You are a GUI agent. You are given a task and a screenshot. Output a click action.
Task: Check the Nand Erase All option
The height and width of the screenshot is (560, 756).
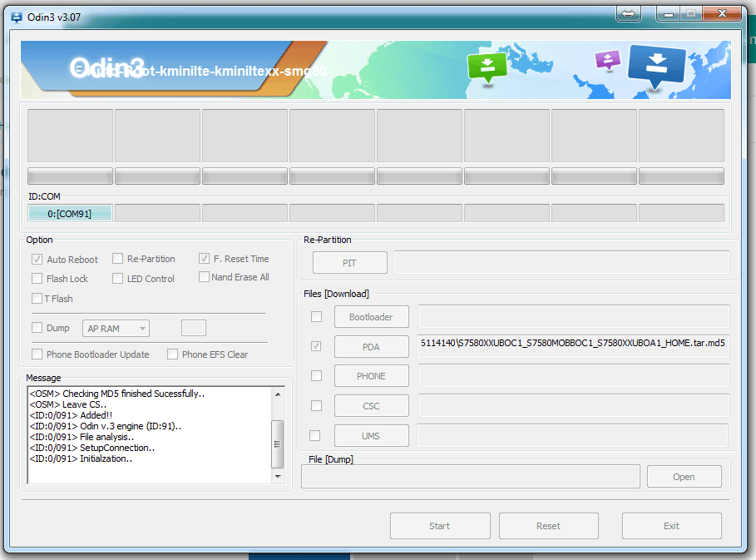coord(204,277)
